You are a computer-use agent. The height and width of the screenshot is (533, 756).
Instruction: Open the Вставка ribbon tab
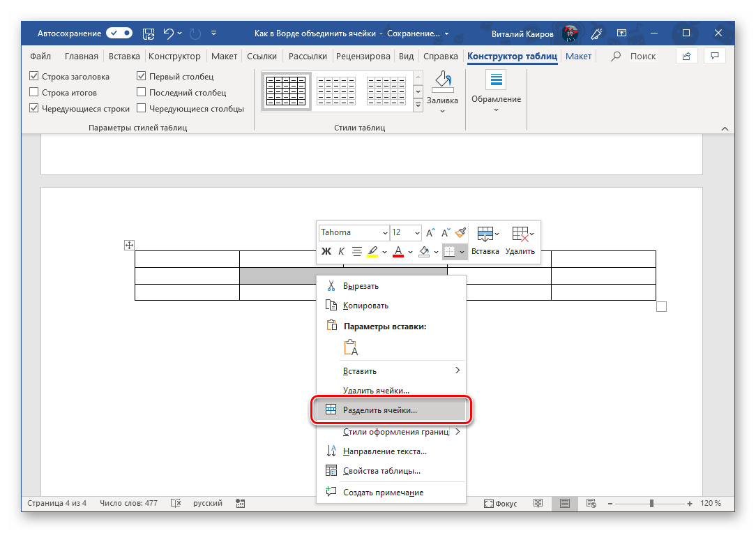point(124,56)
